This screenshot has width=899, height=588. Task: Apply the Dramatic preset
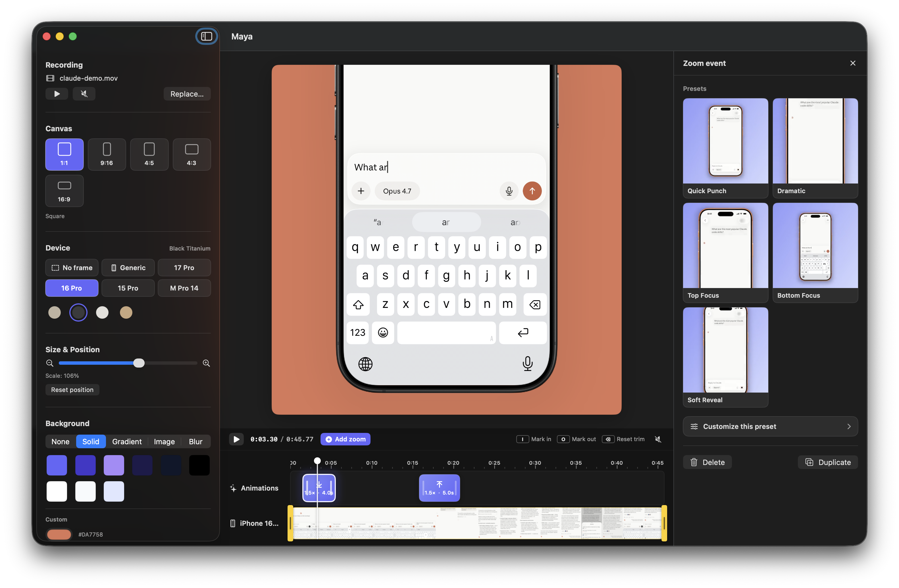[815, 148]
